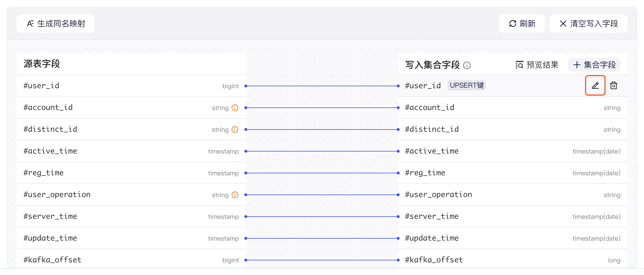
Task: Select source field #server_time
Action: point(131,216)
